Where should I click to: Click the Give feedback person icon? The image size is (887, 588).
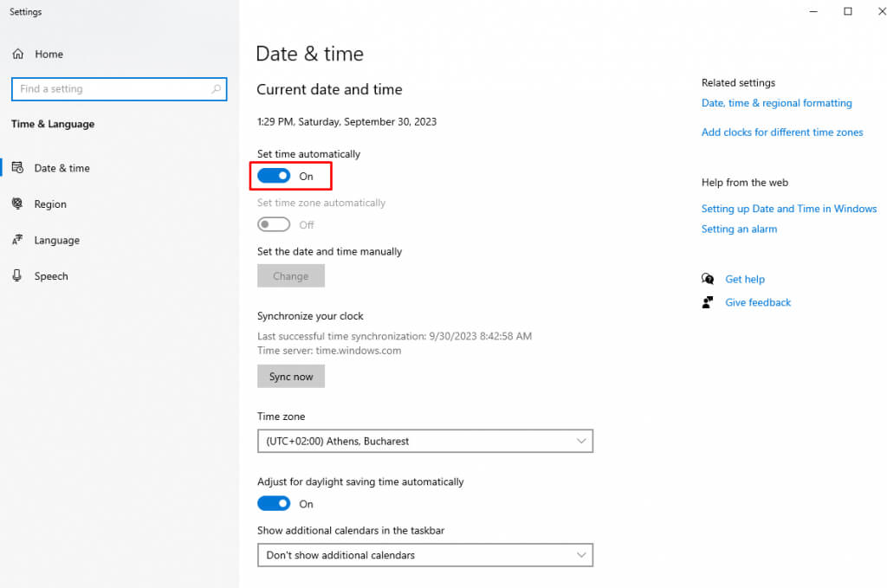pyautogui.click(x=708, y=302)
